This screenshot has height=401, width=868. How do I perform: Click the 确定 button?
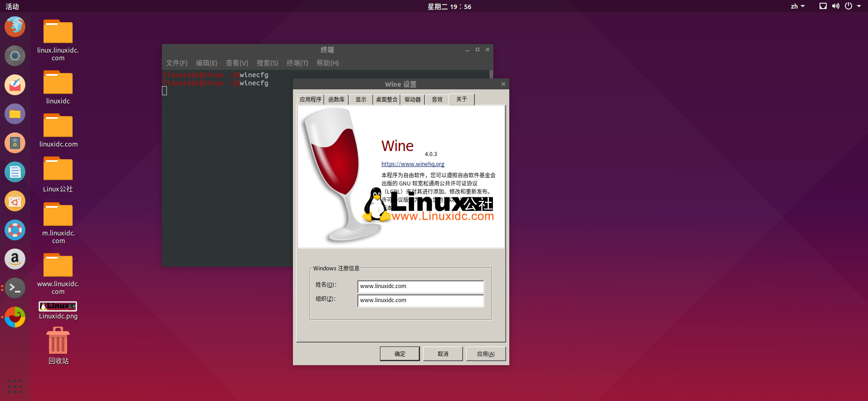point(400,354)
